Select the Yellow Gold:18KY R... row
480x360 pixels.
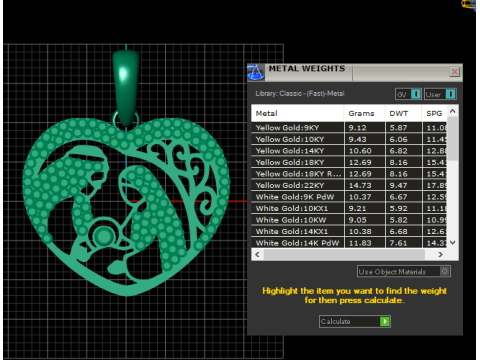(x=349, y=174)
